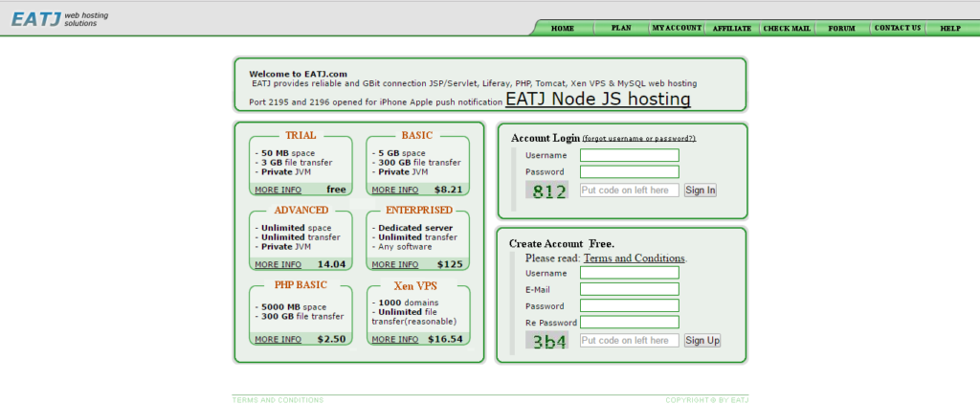Click the EATJ web hosting logo
This screenshot has width=980, height=404.
point(54,18)
